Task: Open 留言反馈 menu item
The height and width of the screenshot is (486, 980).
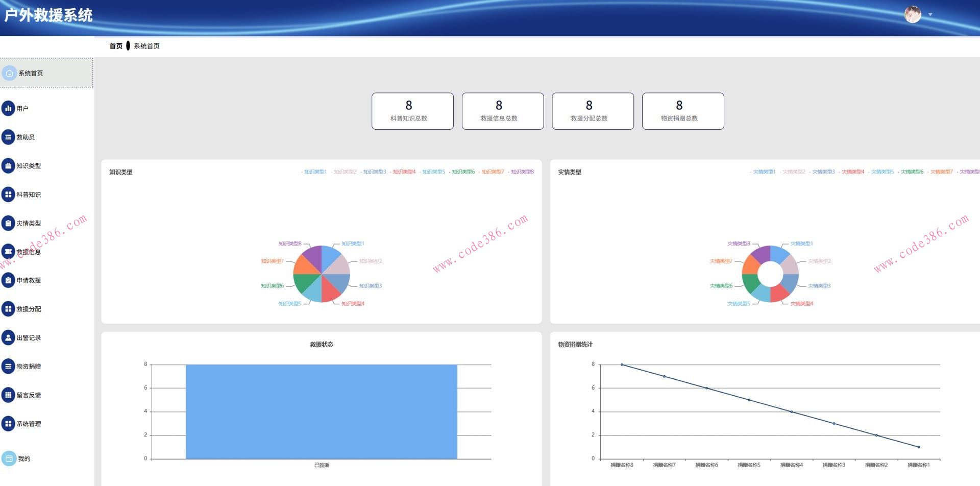Action: coord(28,395)
